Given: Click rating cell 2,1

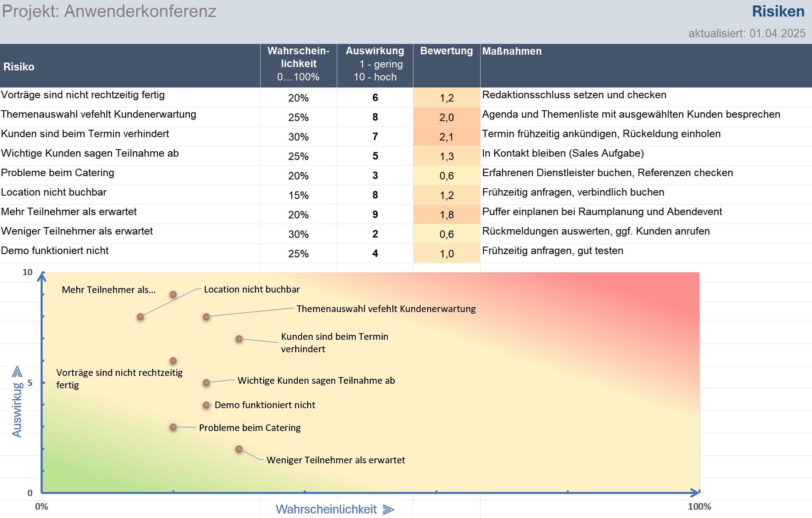Looking at the screenshot, I should (447, 137).
